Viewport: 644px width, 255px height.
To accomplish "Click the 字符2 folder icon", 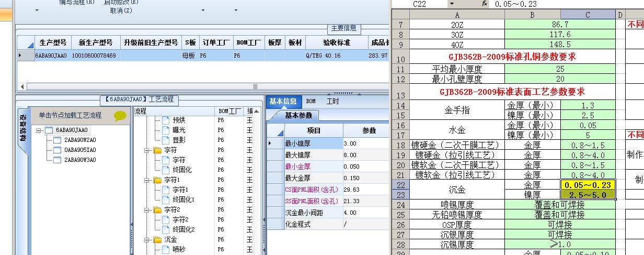I will pos(158,210).
